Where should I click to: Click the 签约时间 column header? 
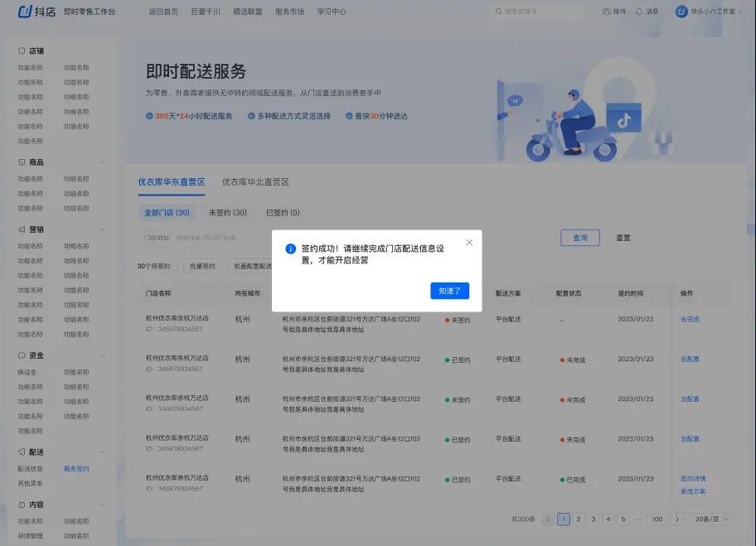[x=631, y=293]
